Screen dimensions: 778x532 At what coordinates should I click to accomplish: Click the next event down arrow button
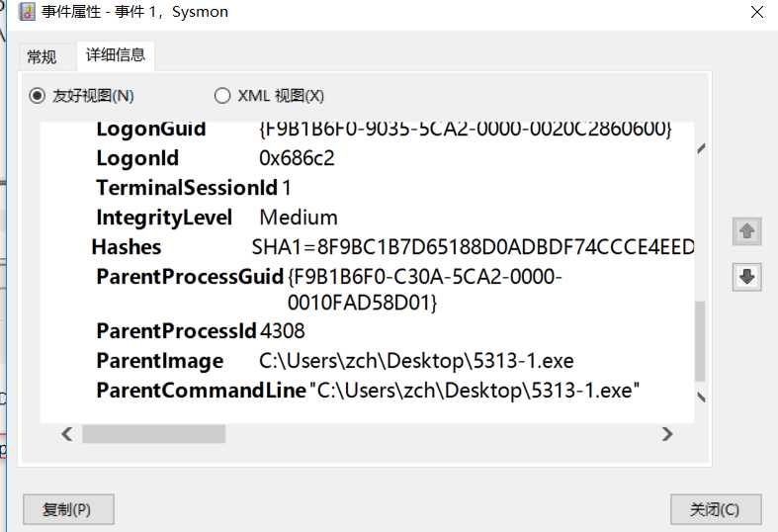(746, 277)
